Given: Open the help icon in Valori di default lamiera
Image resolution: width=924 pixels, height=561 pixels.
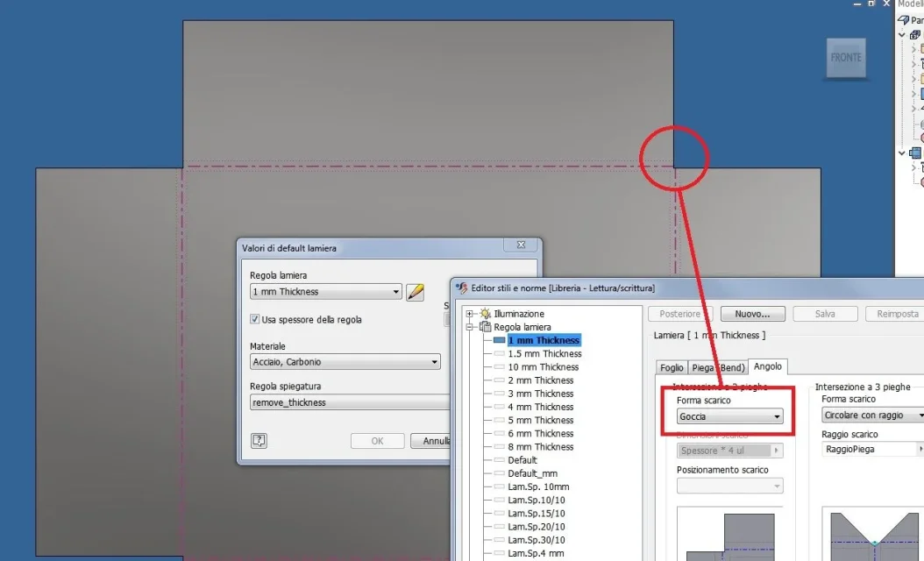Looking at the screenshot, I should click(259, 440).
